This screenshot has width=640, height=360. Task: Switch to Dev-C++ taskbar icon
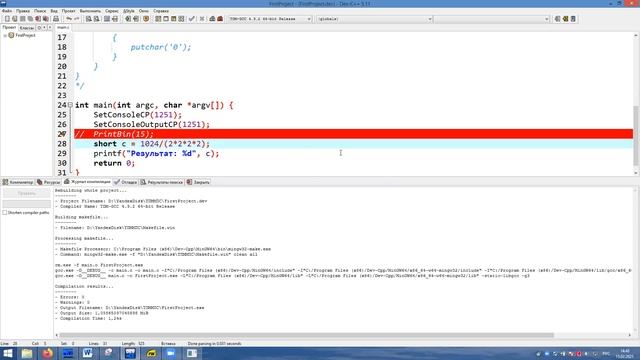[x=130, y=353]
